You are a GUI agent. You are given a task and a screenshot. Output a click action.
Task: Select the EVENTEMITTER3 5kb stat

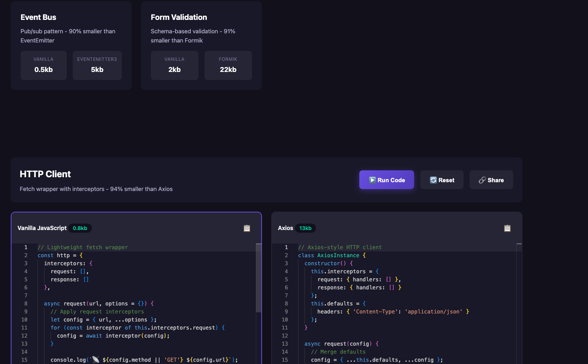pyautogui.click(x=97, y=65)
